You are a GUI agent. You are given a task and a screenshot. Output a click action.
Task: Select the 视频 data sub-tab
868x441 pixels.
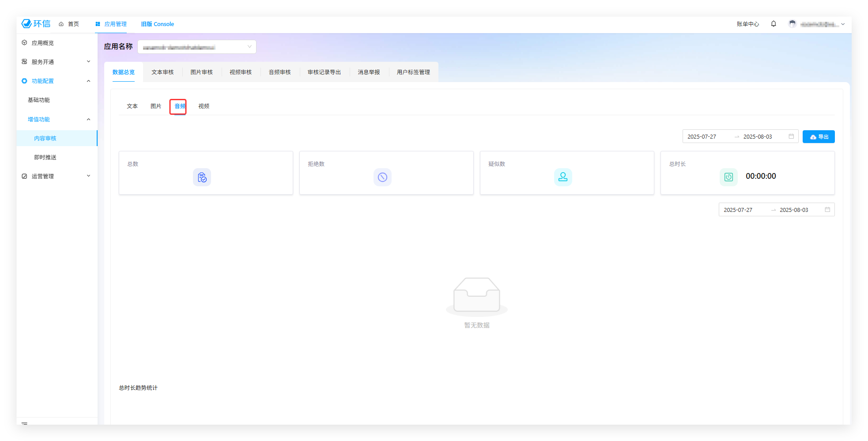point(204,106)
